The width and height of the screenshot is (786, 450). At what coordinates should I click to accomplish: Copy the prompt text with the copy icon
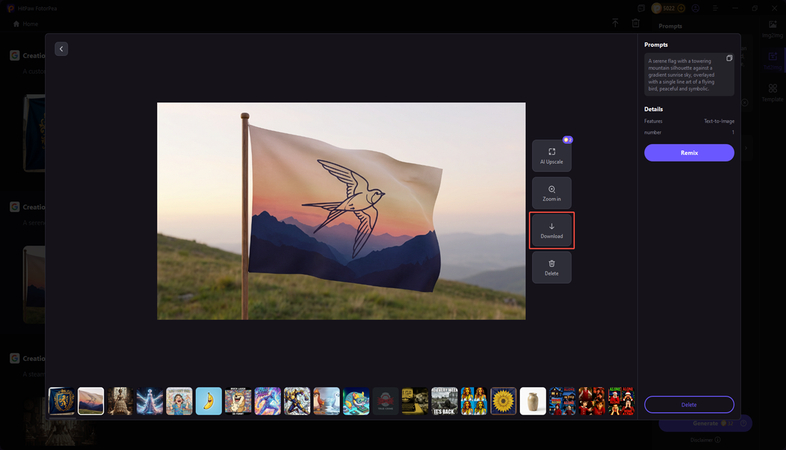(729, 58)
